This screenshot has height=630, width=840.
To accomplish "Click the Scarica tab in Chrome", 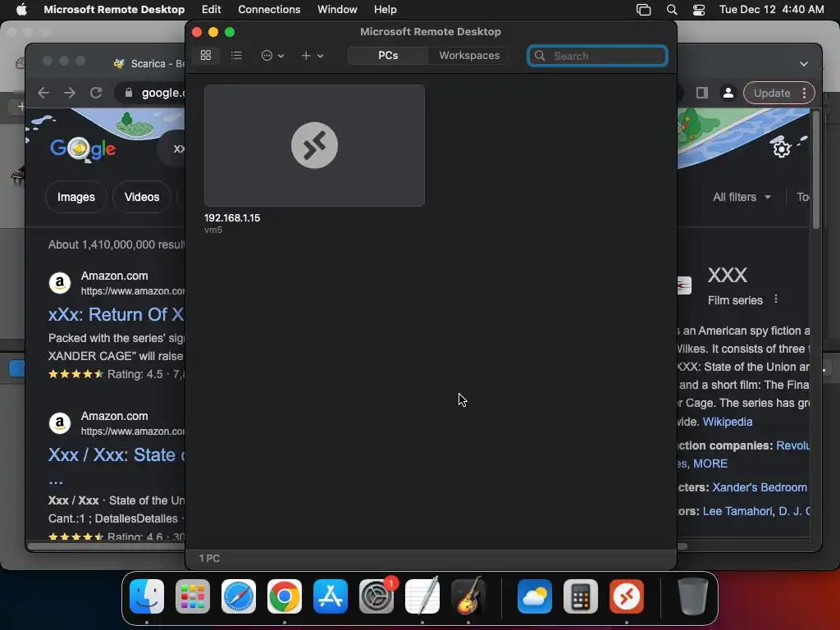I will coord(150,64).
